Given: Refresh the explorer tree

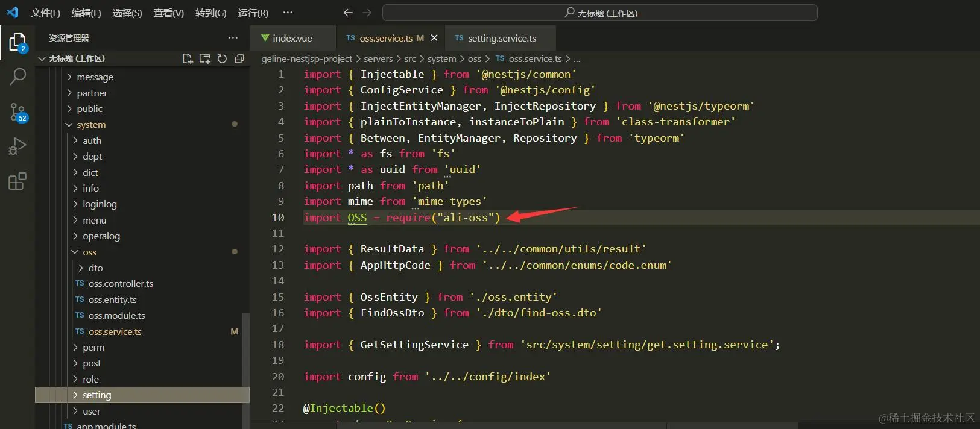Looking at the screenshot, I should [x=222, y=58].
